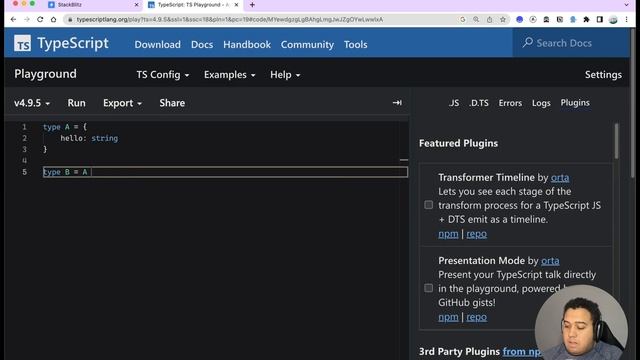Open a new browser tab with plus icon

point(252,5)
